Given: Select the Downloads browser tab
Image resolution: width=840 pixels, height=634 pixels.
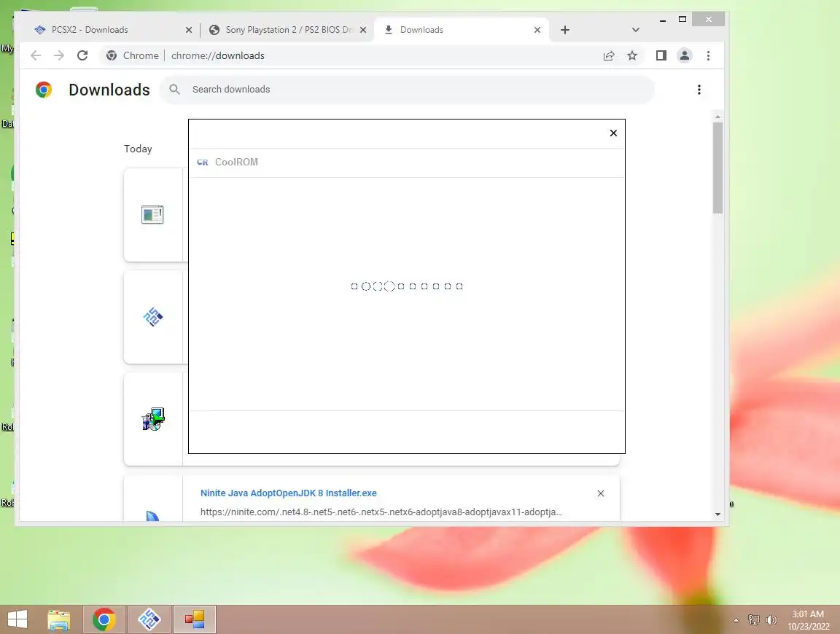Looking at the screenshot, I should tap(461, 30).
